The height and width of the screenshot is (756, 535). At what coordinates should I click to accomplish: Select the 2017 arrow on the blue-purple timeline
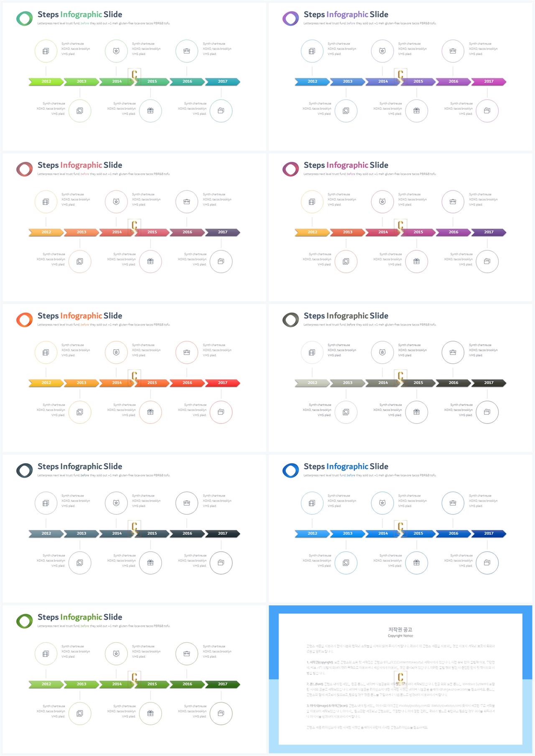(x=489, y=81)
